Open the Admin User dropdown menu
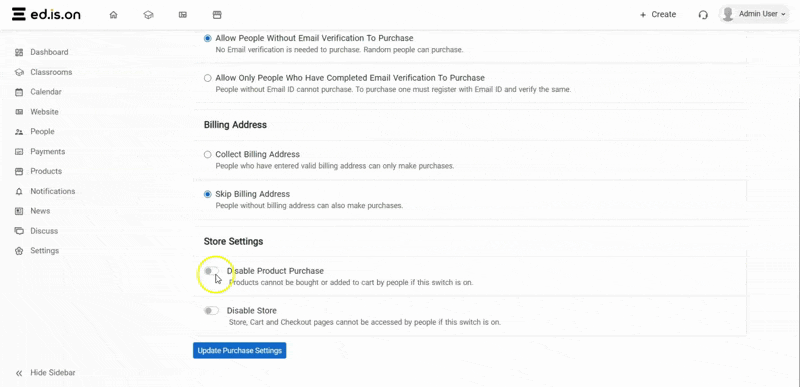 (x=754, y=14)
